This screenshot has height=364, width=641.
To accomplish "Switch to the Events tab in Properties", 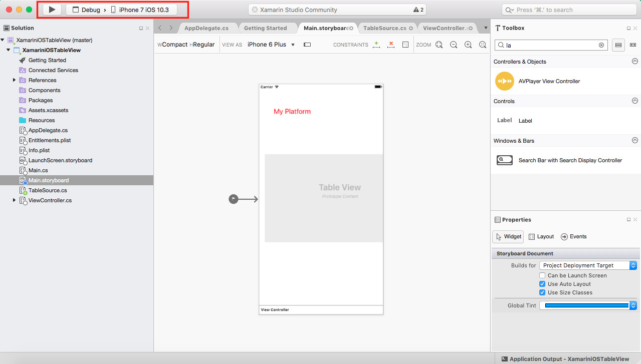I will point(573,236).
